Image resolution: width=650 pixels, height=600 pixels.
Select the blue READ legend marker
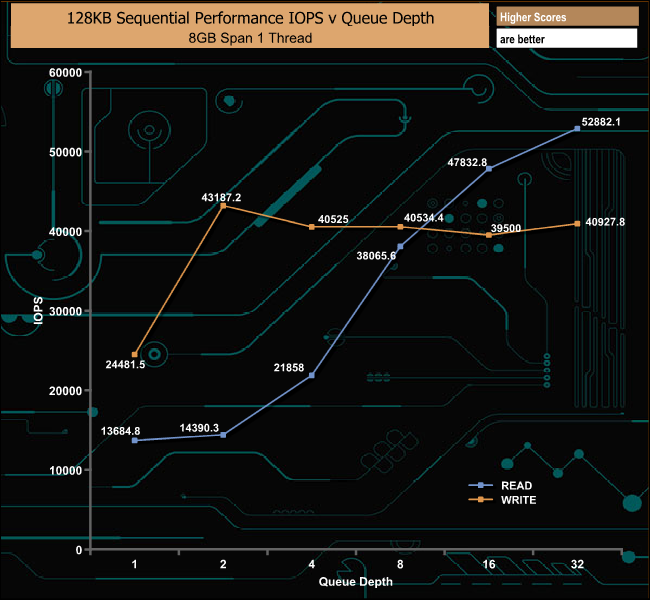pos(480,485)
